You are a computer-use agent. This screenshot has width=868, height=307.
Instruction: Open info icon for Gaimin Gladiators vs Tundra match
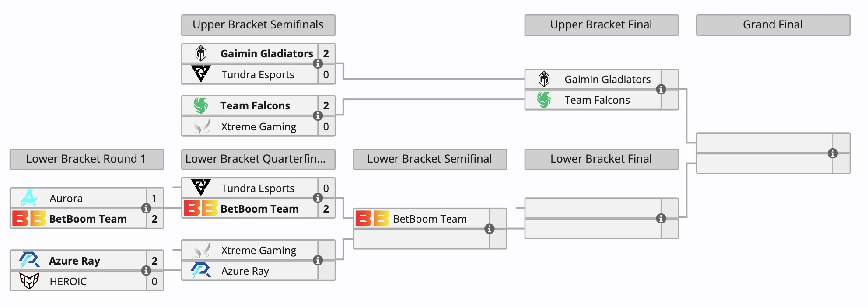[x=318, y=64]
